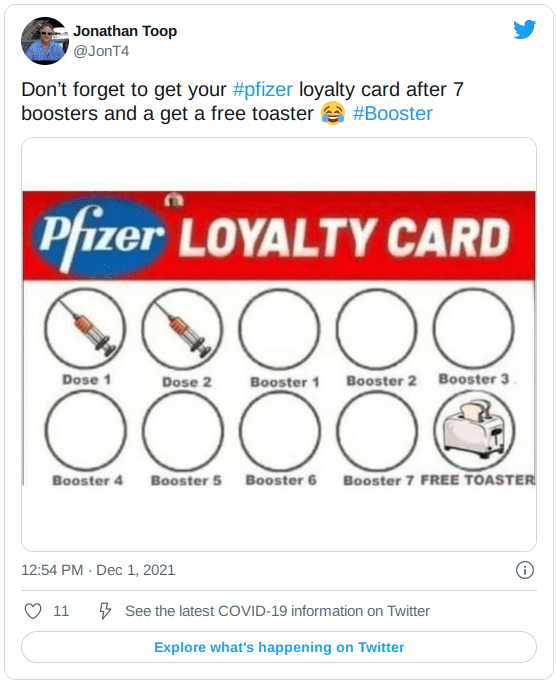Viewport: 556px width, 684px height.
Task: Click the heart like icon
Action: [33, 611]
